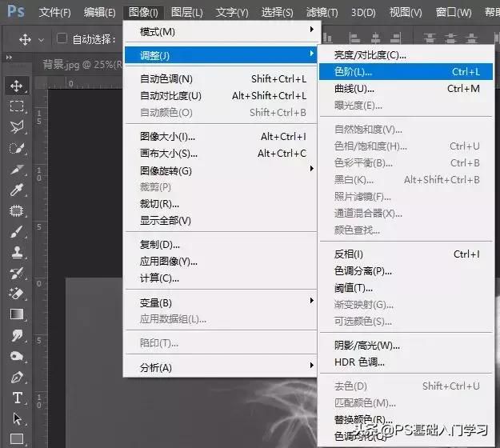Screen dimensions: 500x448
Task: Toggle the 自动选择 checkbox
Action: click(62, 38)
